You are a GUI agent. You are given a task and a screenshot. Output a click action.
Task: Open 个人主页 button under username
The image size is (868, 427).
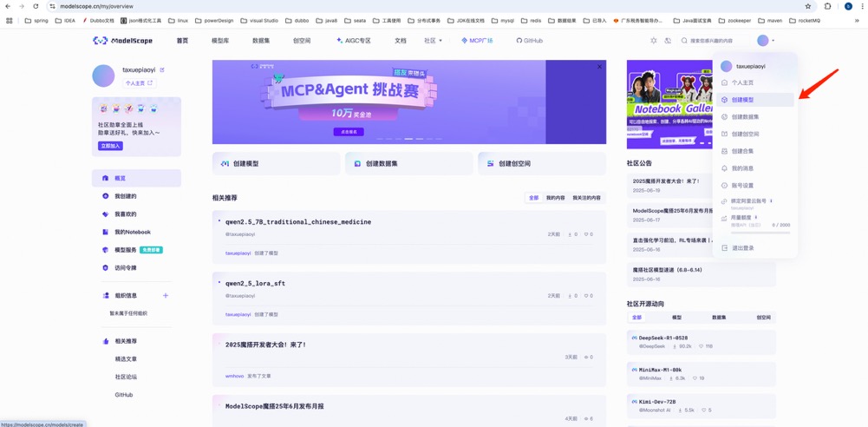point(139,83)
